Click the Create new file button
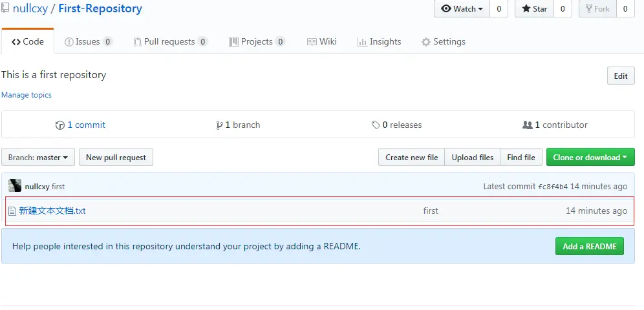The height and width of the screenshot is (310, 644). click(411, 157)
